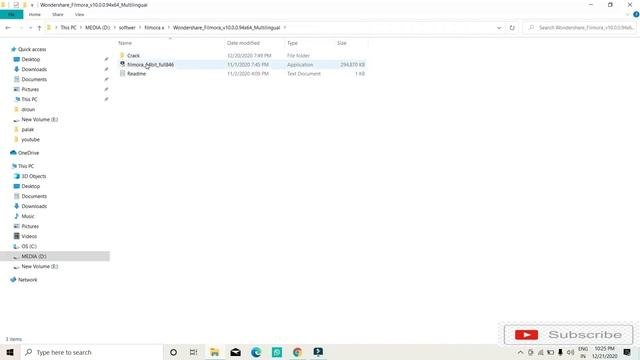Viewport: 640px width, 360px height.
Task: Open OS (C:) drive
Action: pyautogui.click(x=29, y=247)
